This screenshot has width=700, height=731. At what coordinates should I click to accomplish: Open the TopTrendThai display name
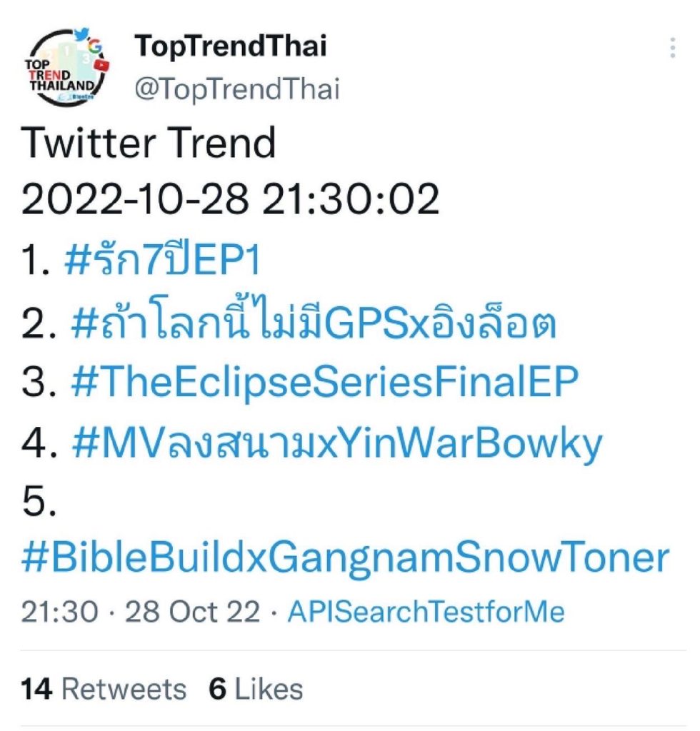[230, 47]
